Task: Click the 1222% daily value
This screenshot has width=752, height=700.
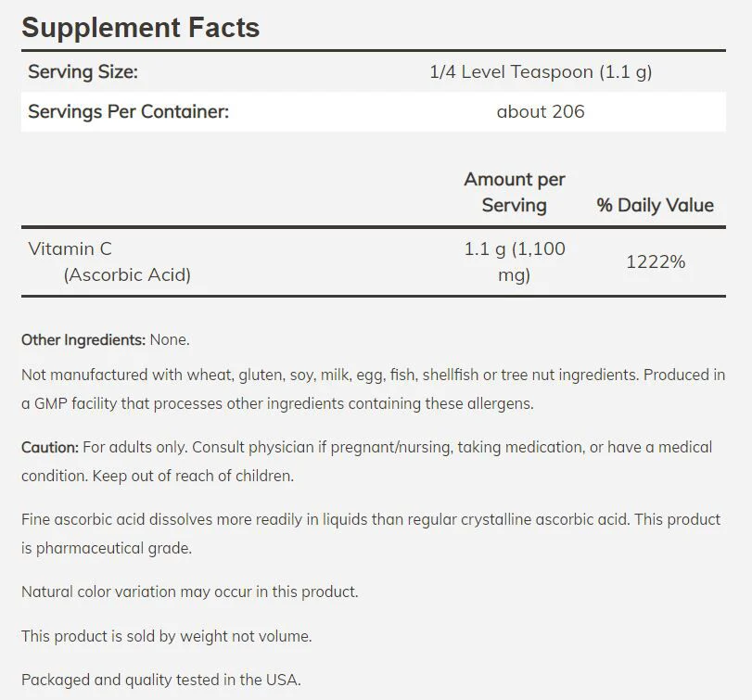Action: [656, 261]
